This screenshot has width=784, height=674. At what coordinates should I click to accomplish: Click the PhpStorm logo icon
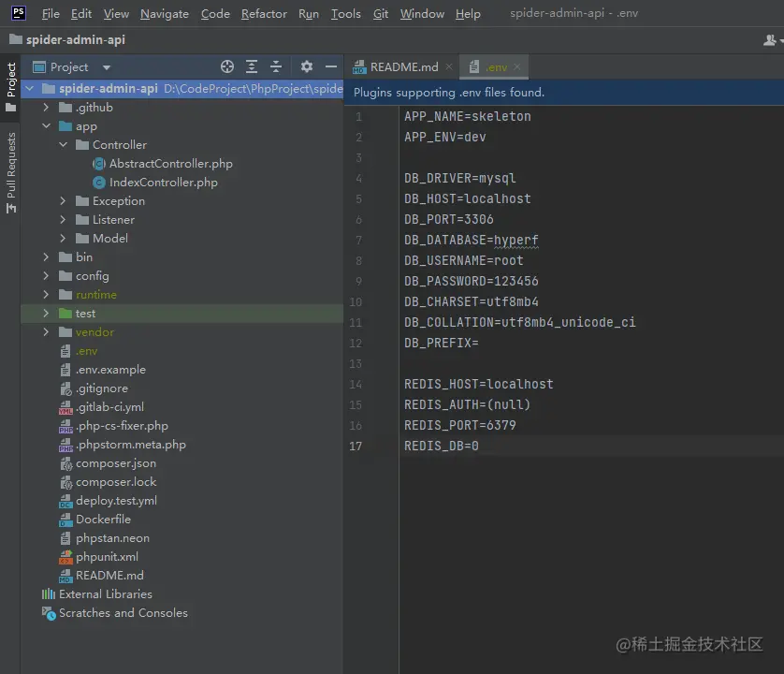[19, 12]
